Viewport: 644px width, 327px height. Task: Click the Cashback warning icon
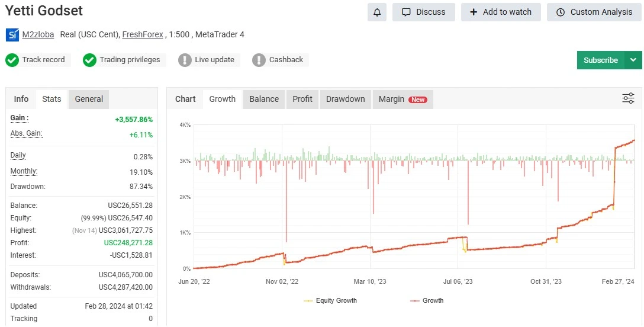[x=259, y=60]
